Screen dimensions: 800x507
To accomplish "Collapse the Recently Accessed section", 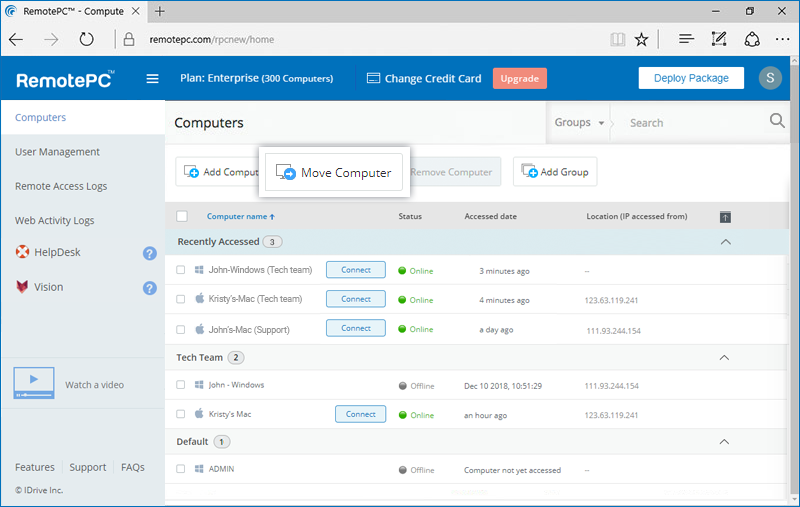I will click(x=726, y=242).
